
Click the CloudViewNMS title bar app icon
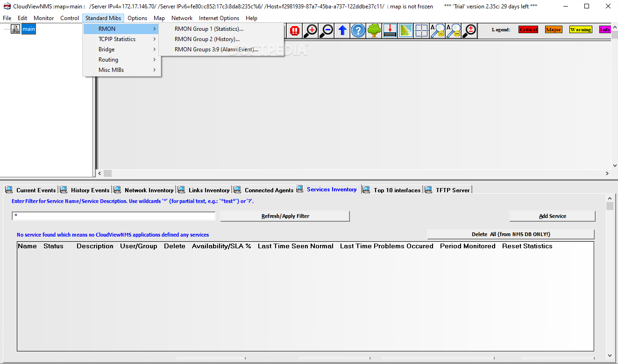[7, 7]
